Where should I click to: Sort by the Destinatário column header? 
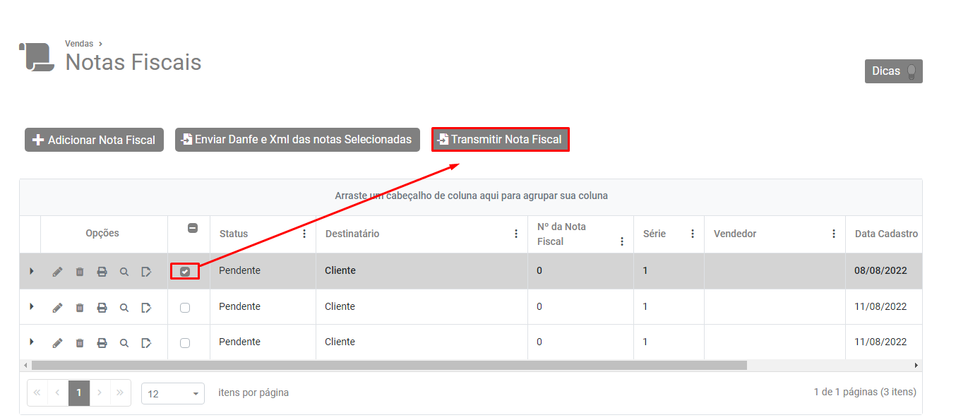(352, 234)
